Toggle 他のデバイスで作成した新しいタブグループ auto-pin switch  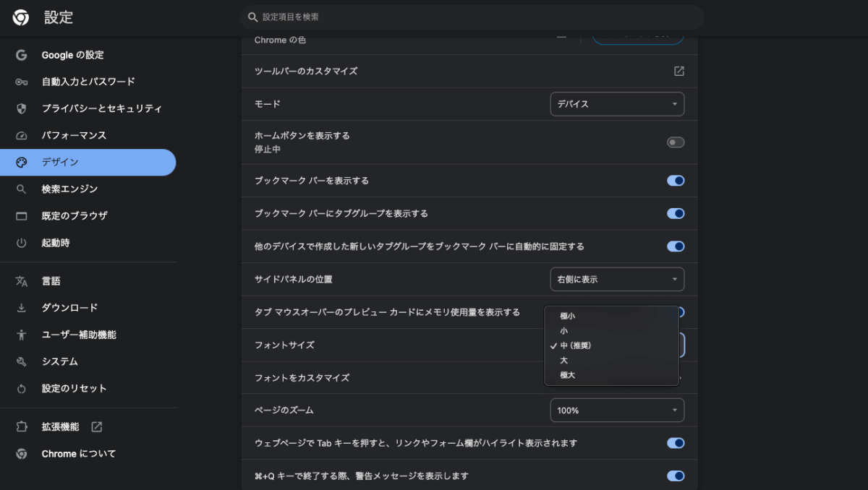pyautogui.click(x=676, y=246)
